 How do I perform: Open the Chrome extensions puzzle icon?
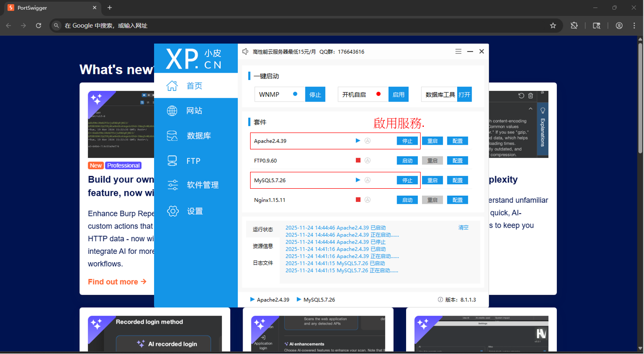[574, 26]
